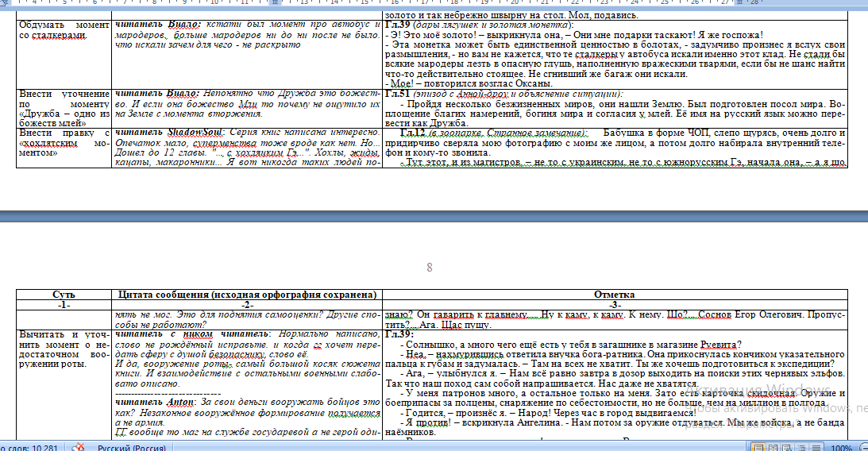Image resolution: width=868 pixels, height=451 pixels.
Task: Open zoom dialog via 100% level
Action: pyautogui.click(x=841, y=447)
